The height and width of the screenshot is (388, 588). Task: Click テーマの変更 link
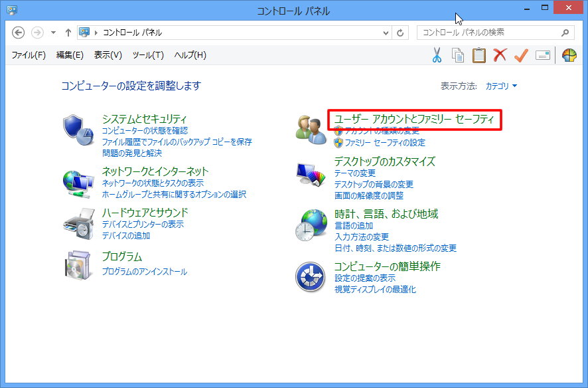coord(355,173)
